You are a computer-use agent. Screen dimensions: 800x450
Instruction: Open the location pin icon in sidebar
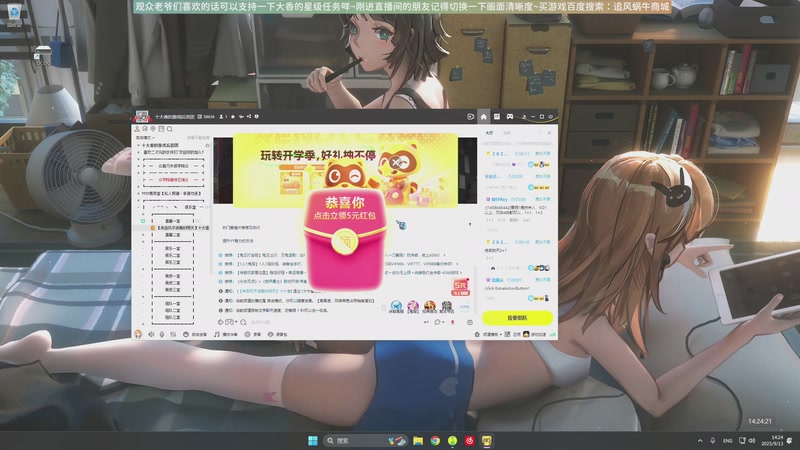pos(153,129)
